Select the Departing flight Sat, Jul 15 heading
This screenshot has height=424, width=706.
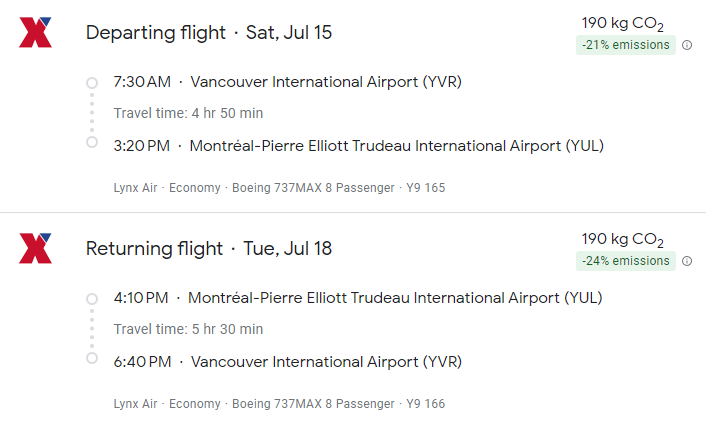point(209,33)
